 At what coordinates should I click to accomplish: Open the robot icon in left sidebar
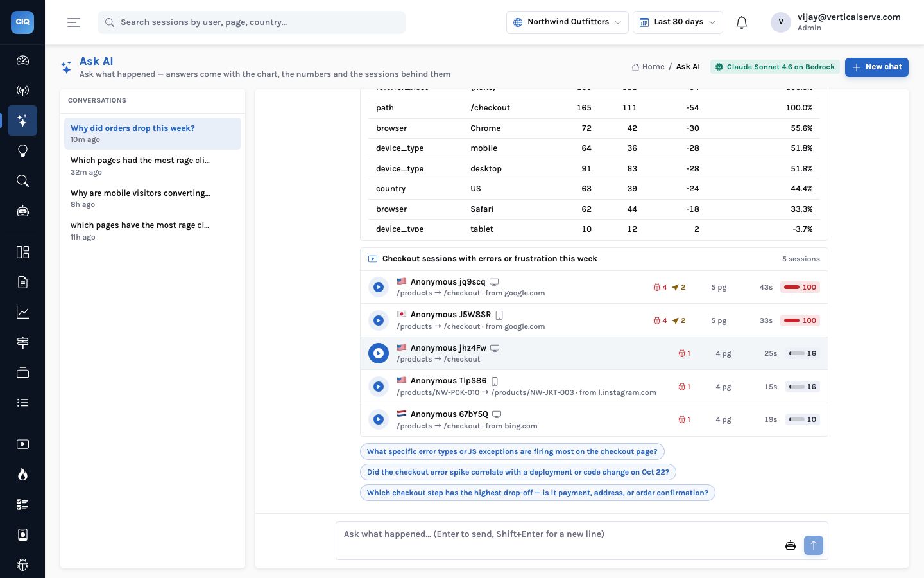pyautogui.click(x=22, y=211)
